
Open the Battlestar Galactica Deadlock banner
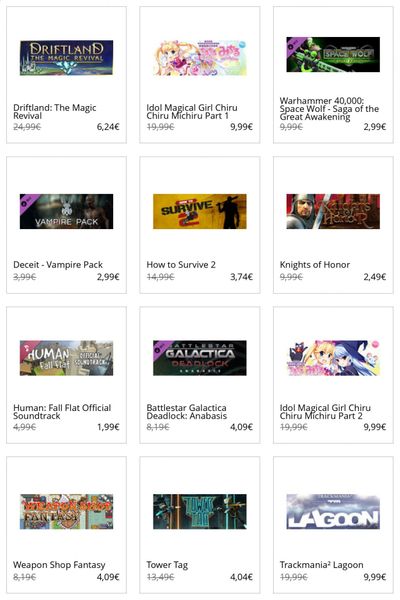tap(199, 358)
